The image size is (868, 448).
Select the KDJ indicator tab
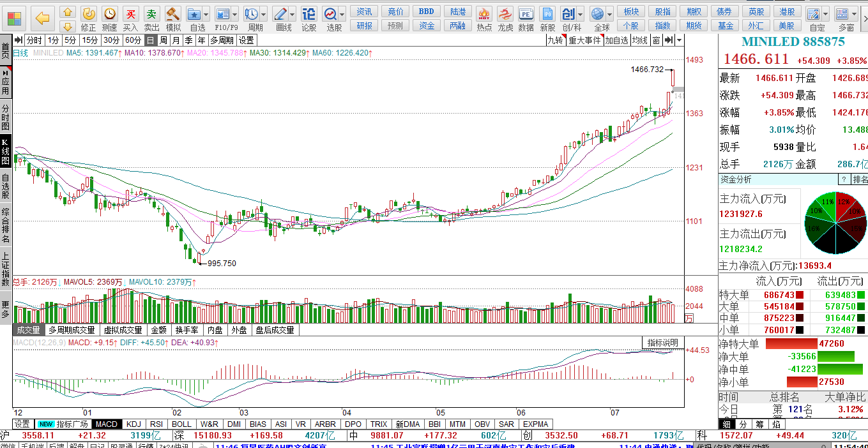click(133, 424)
